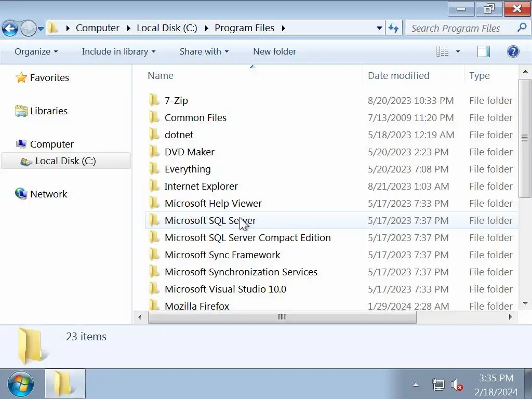Click the horizontal scrollbar left arrow

140,317
